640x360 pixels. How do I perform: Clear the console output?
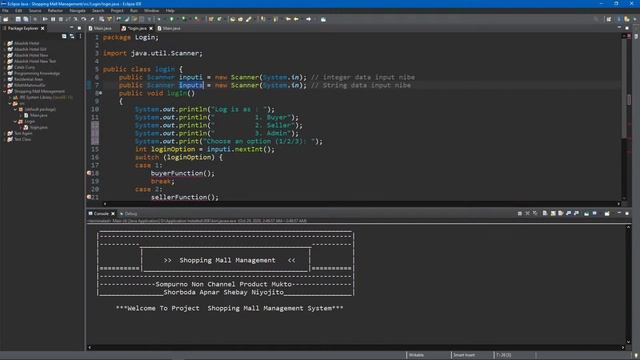545,213
